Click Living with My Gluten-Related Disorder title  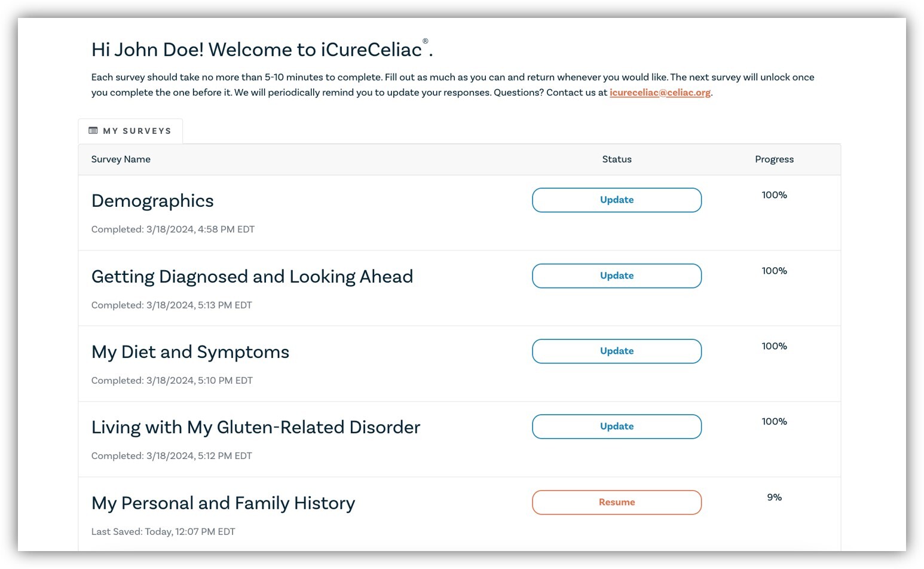coord(255,427)
